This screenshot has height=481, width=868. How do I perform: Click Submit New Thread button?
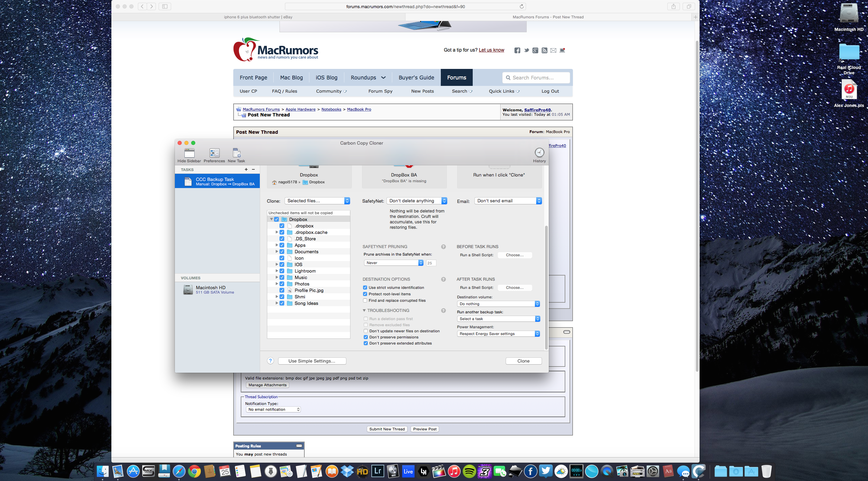387,429
